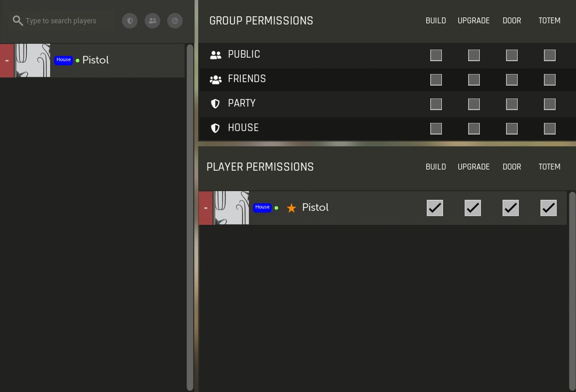
Task: Uncheck Pistol's TOTEM player permission
Action: [x=549, y=208]
